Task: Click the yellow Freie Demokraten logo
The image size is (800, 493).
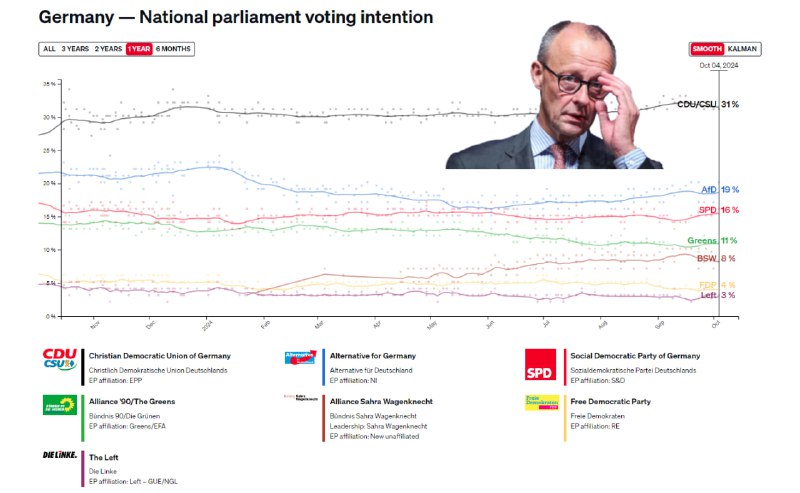Action: tap(542, 403)
